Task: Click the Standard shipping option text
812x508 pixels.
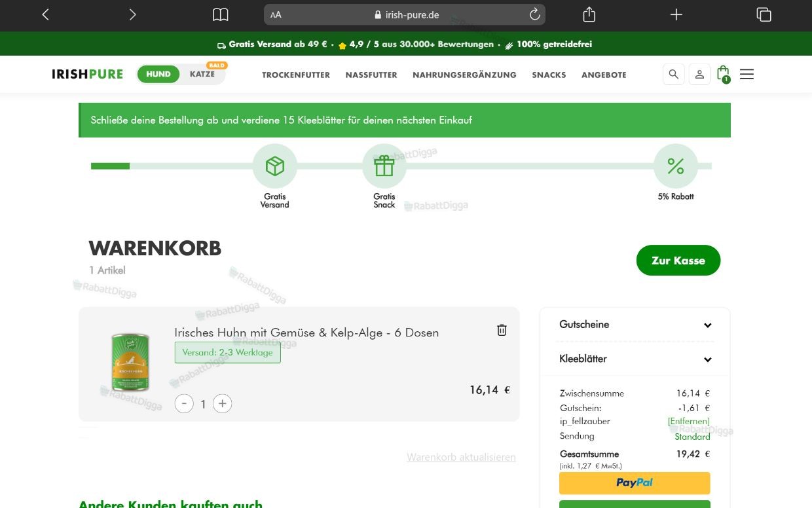Action: click(x=692, y=437)
